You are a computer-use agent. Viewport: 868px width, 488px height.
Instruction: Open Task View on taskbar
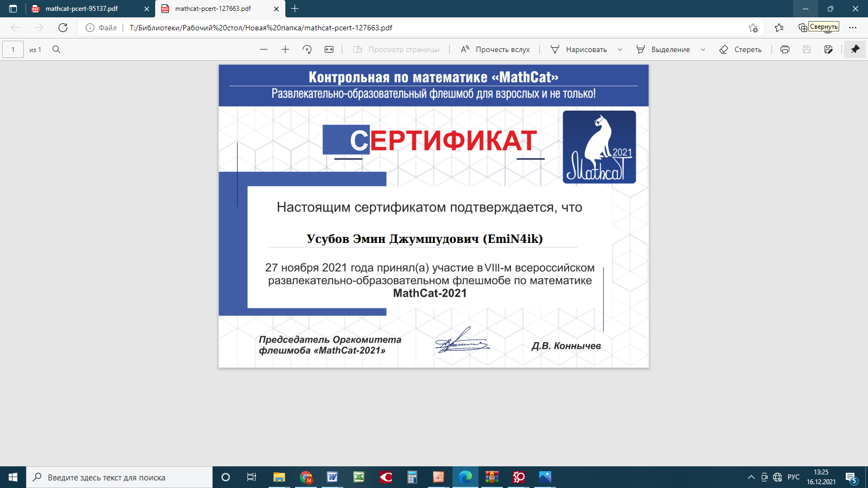pos(252,477)
